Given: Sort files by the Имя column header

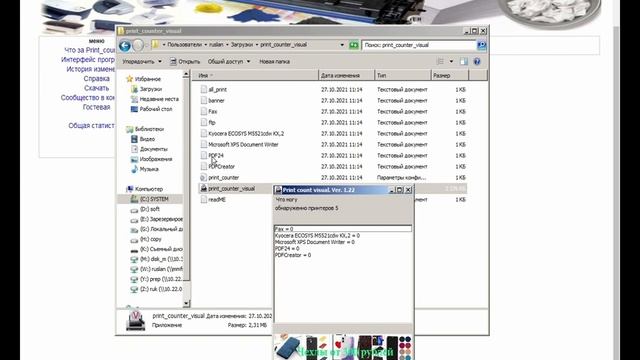Looking at the screenshot, I should pos(255,76).
